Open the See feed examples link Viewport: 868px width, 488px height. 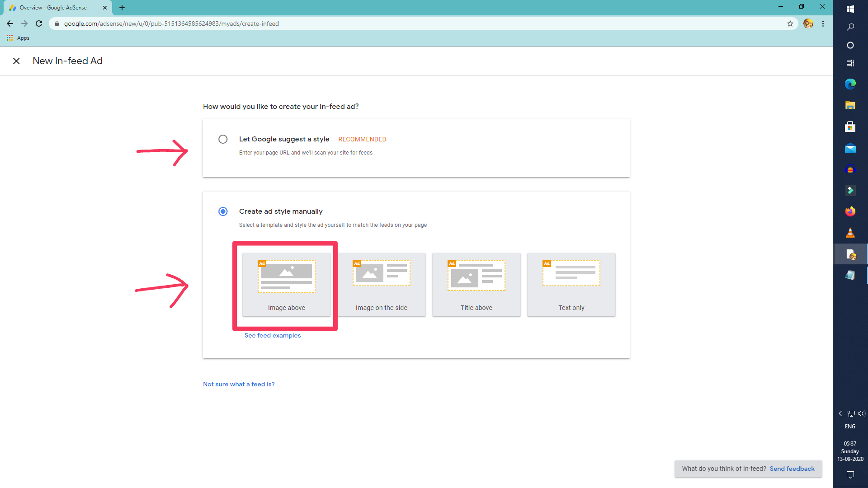272,335
